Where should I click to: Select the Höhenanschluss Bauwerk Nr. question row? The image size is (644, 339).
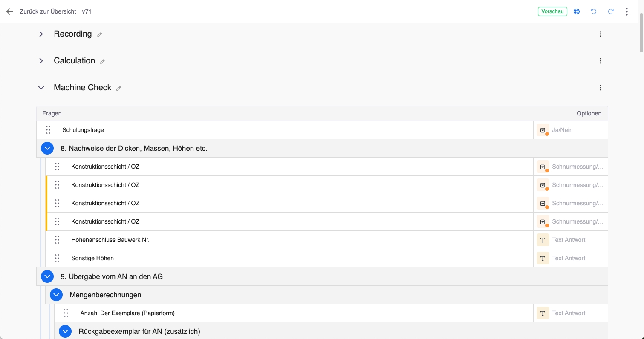[x=110, y=240]
